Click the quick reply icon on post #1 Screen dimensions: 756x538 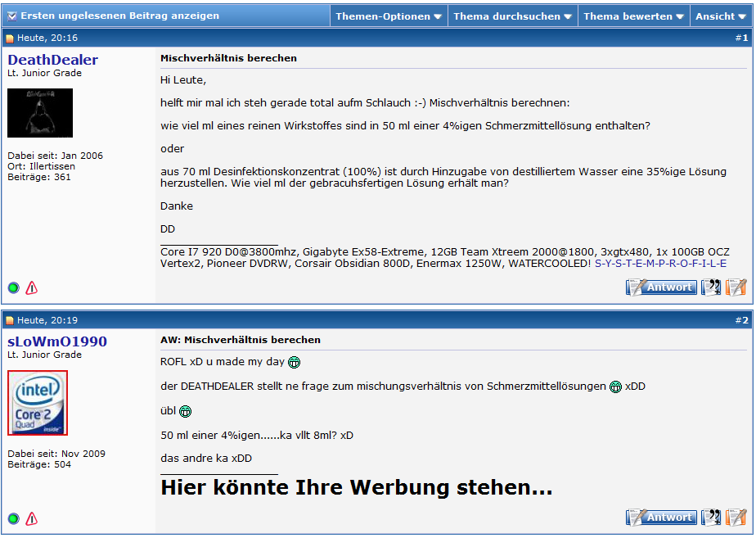tap(736, 287)
